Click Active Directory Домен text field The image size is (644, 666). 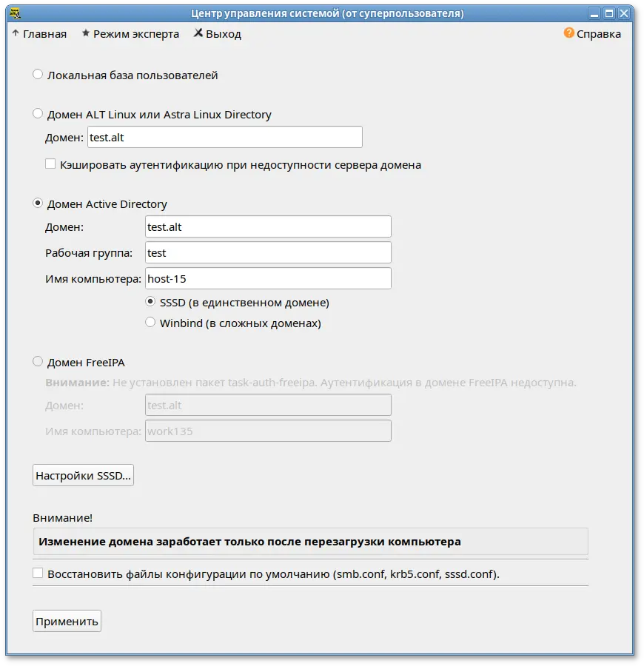(268, 227)
